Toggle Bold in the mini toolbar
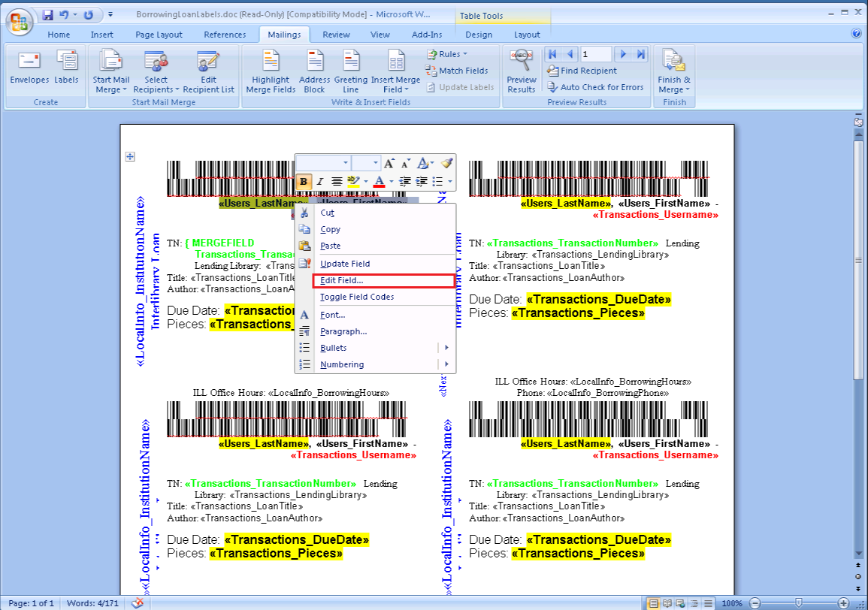This screenshot has width=868, height=610. click(x=304, y=181)
